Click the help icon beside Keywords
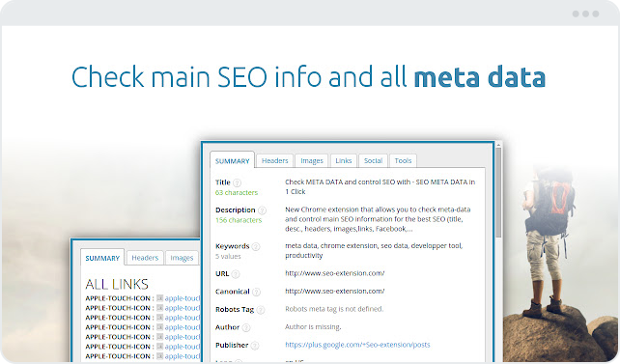 256,246
